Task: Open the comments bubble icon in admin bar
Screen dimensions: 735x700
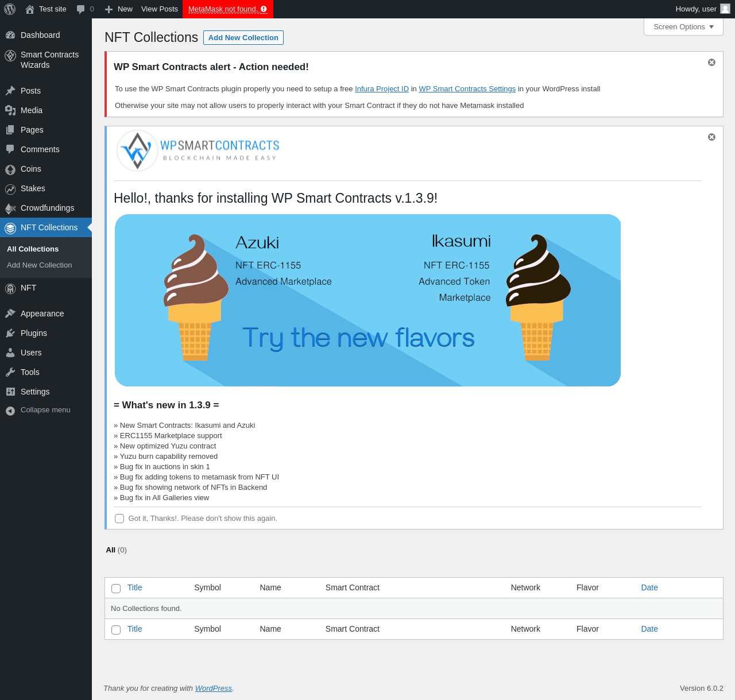Action: [x=80, y=9]
